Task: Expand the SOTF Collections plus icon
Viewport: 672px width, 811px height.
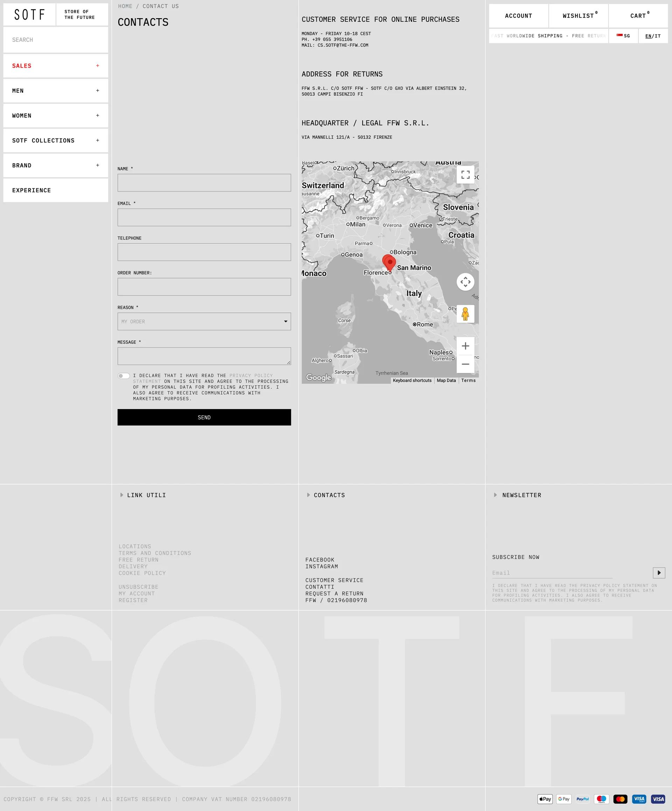Action: (97, 140)
